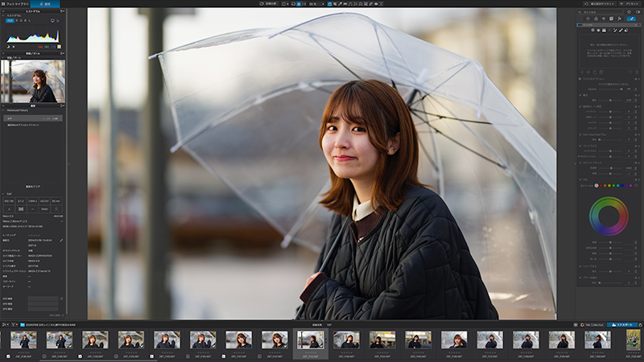The image size is (644, 362).
Task: Collapse the Advanced History panel
Action: [3, 110]
